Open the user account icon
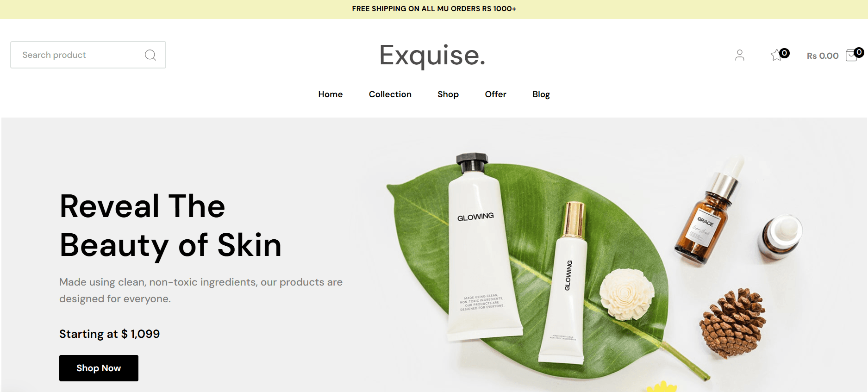868x392 pixels. pos(740,55)
